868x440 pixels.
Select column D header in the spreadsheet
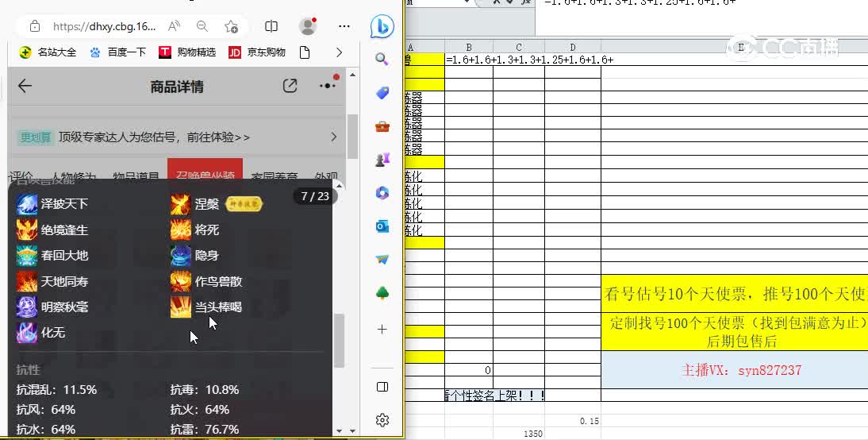pos(573,47)
